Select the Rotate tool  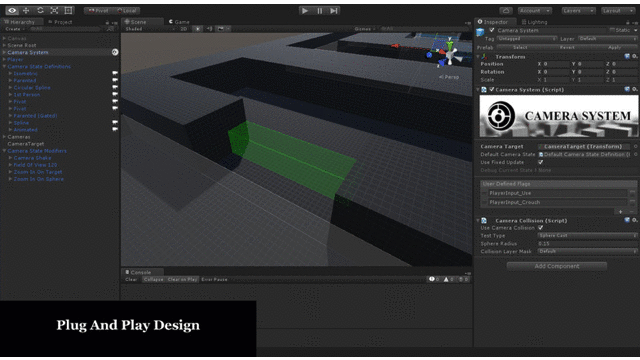tap(40, 11)
